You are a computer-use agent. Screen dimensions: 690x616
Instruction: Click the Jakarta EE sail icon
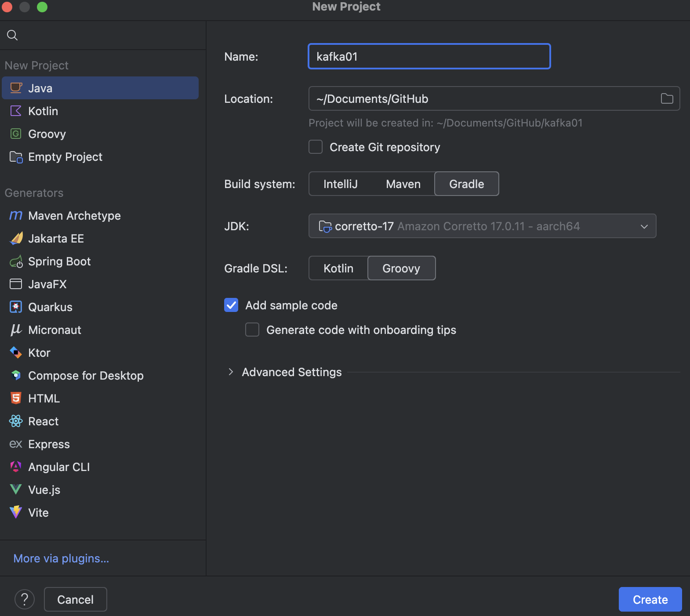[16, 238]
